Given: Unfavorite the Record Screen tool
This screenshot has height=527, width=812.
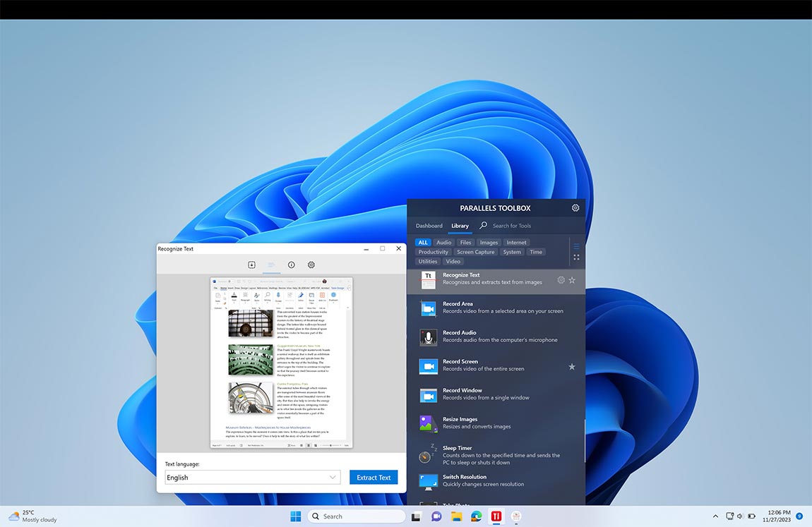Looking at the screenshot, I should (572, 366).
